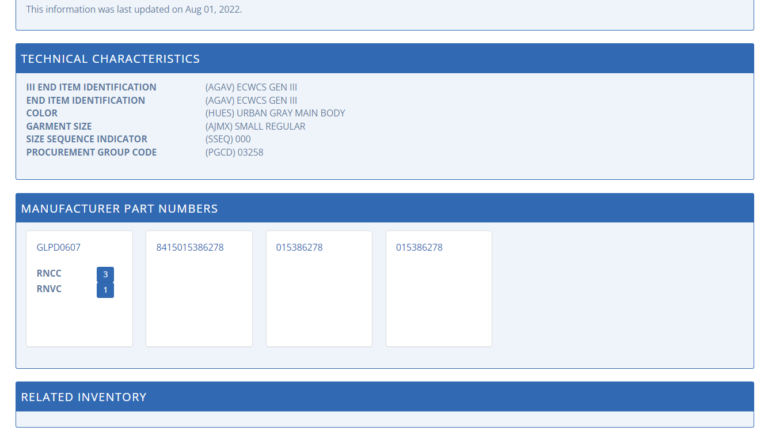Select the URBAN GRAY MAIN BODY value
Image resolution: width=768 pixels, height=442 pixels.
coord(275,113)
